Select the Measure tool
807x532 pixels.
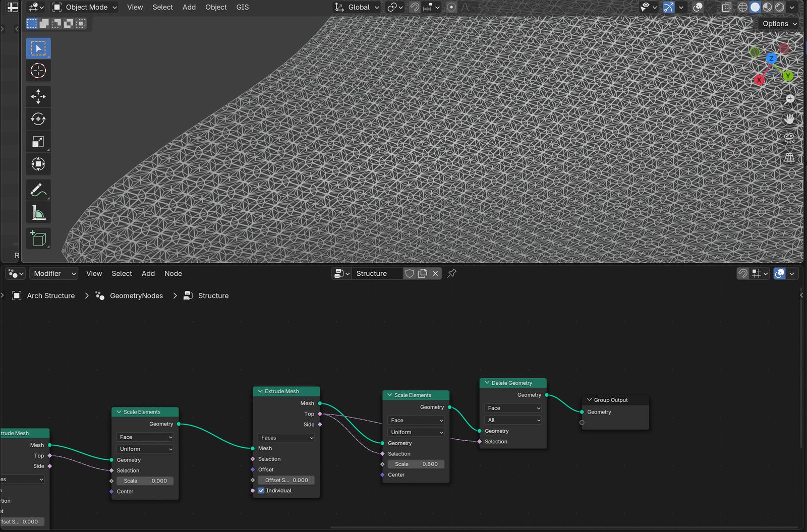(38, 213)
